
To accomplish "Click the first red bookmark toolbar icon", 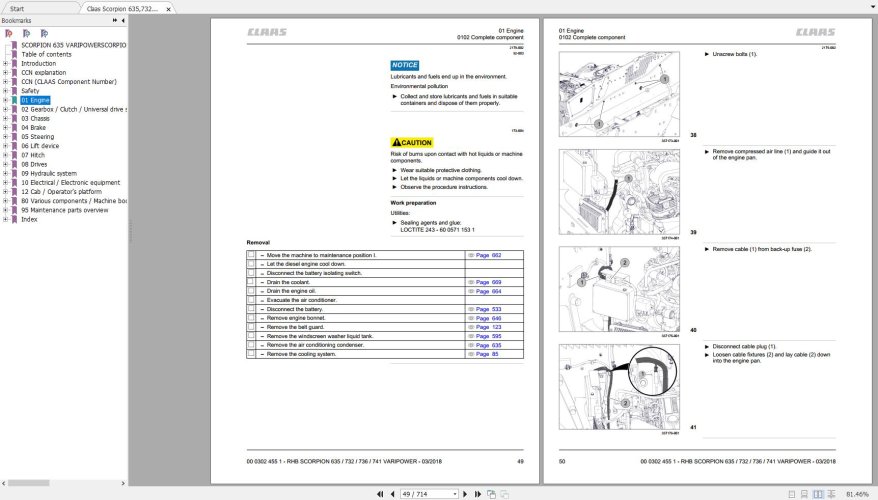I will [x=8, y=34].
